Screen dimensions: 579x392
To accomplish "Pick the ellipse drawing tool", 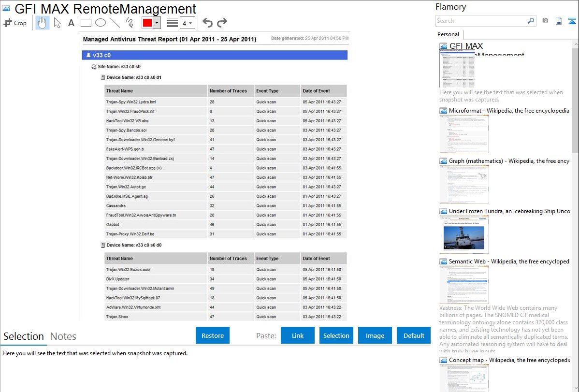I will [101, 23].
